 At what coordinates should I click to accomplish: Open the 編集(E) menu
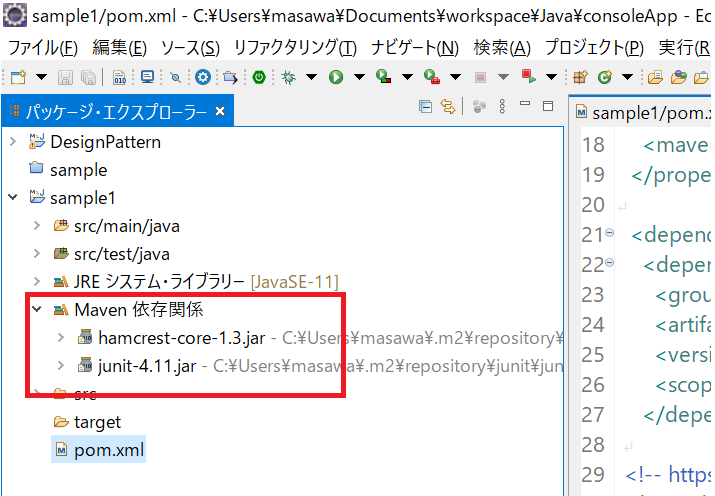[x=119, y=47]
